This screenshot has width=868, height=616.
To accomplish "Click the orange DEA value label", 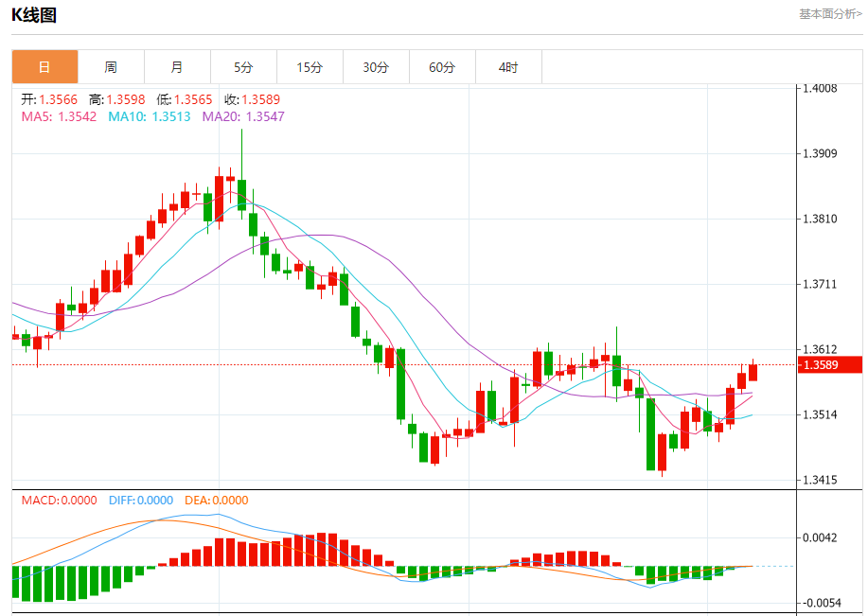I will click(216, 501).
